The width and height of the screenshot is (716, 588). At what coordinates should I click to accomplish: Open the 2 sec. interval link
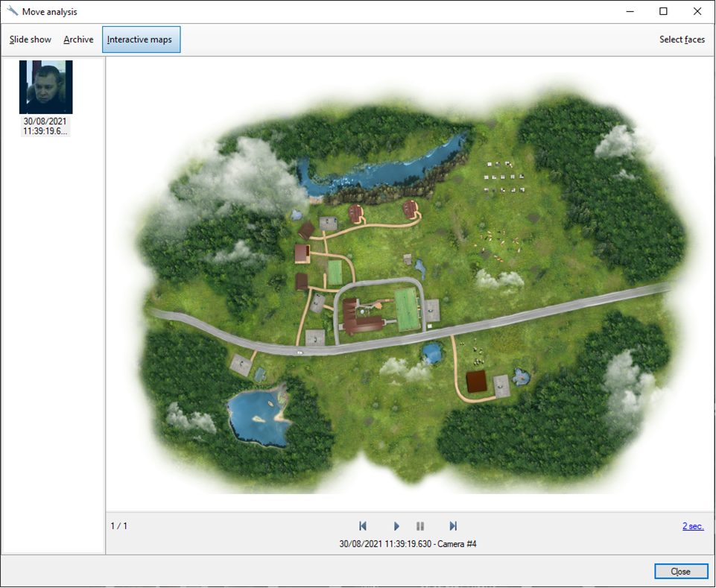[692, 526]
